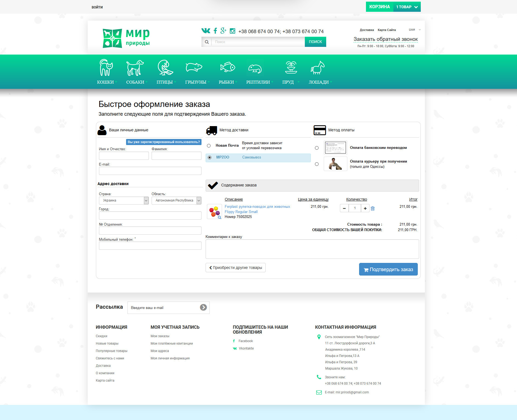Increase quantity with the plus button

tap(365, 208)
